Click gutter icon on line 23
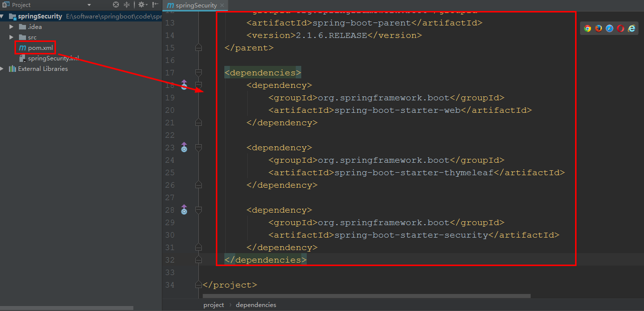This screenshot has width=644, height=311. click(184, 147)
